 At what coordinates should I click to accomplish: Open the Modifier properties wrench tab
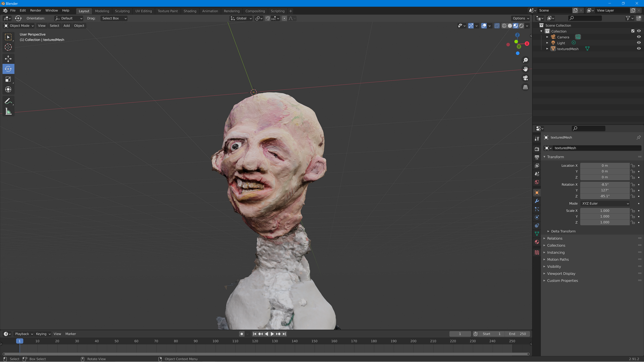pyautogui.click(x=537, y=201)
